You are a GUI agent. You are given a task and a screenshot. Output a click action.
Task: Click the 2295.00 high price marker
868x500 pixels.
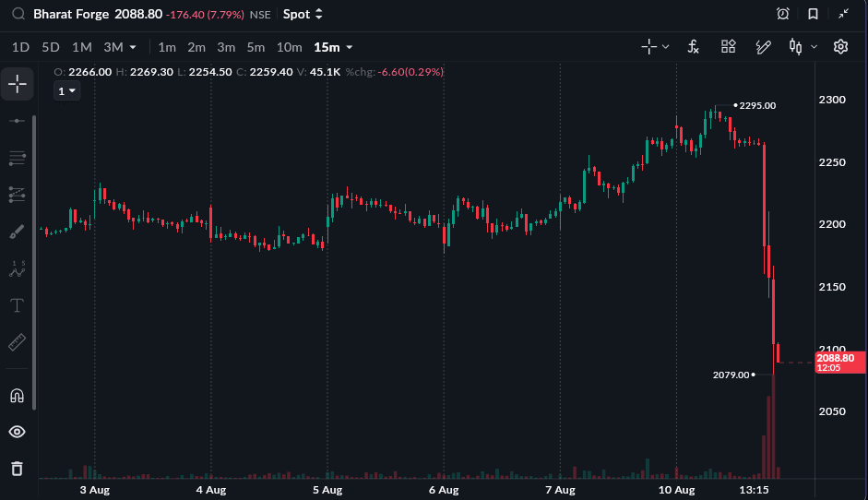coord(757,105)
